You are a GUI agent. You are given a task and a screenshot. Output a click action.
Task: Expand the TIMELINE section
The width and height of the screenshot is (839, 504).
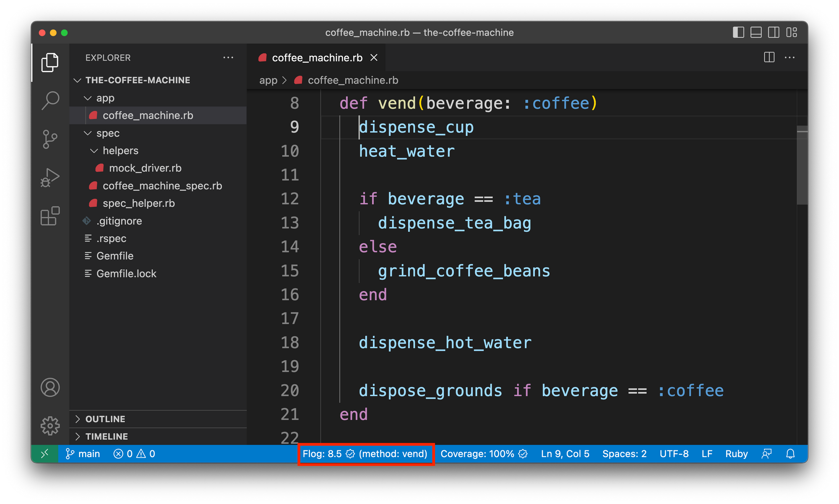106,436
